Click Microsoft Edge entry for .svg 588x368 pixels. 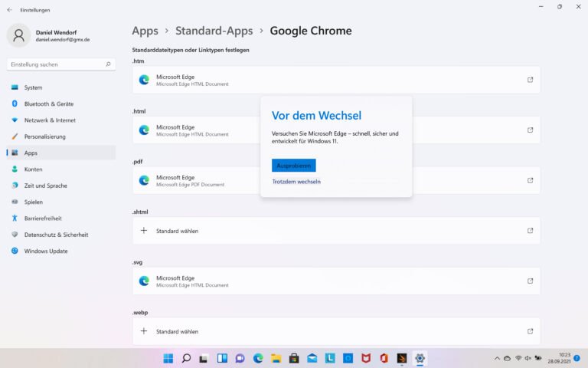336,281
